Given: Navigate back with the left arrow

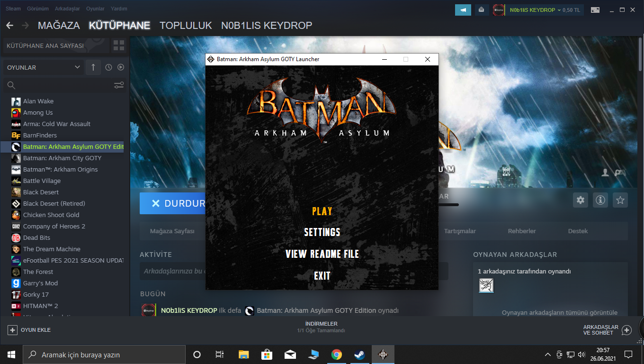Looking at the screenshot, I should 10,26.
